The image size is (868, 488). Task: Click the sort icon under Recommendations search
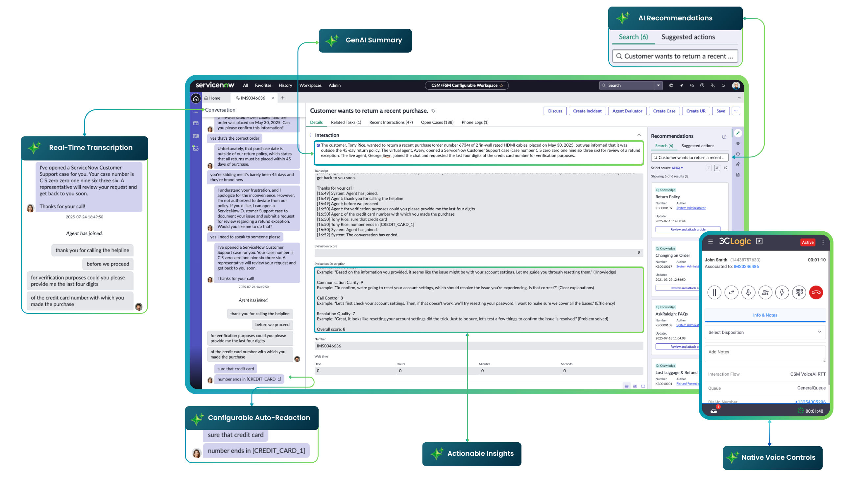click(x=717, y=168)
